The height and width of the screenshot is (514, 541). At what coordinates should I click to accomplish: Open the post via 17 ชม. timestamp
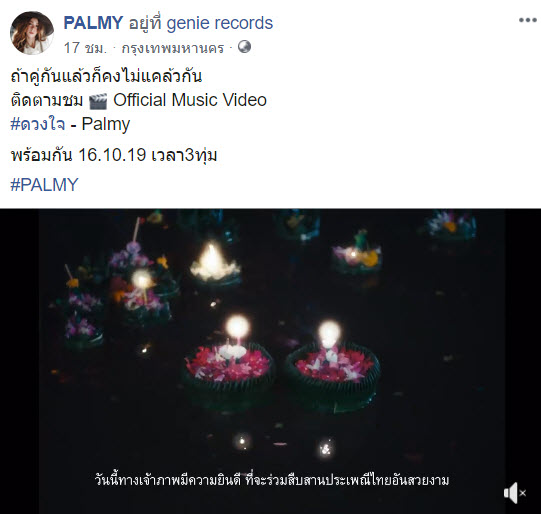[x=85, y=48]
